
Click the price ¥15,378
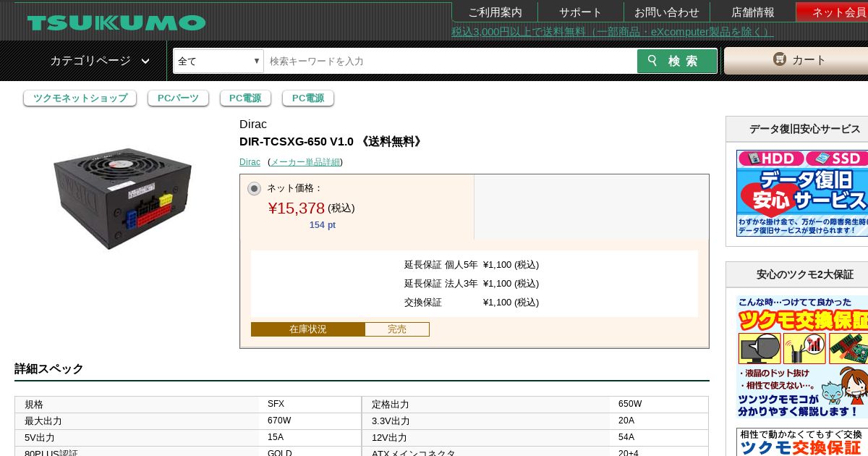pos(297,208)
